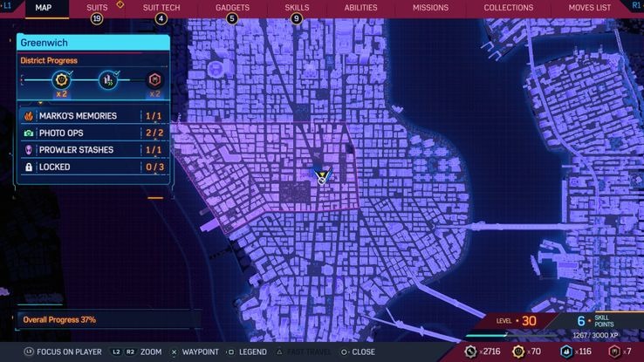Image resolution: width=644 pixels, height=362 pixels.
Task: Select the middle fast travel reward icon
Action: pyautogui.click(x=107, y=80)
